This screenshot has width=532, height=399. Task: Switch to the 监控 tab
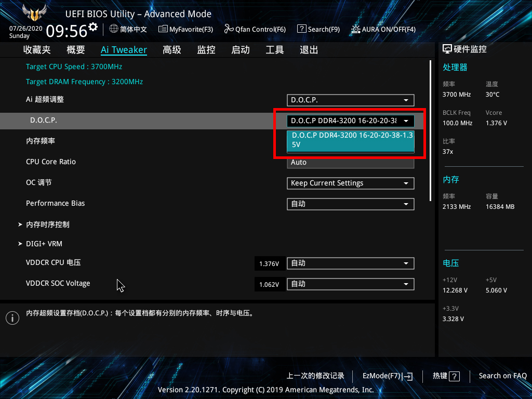click(206, 50)
